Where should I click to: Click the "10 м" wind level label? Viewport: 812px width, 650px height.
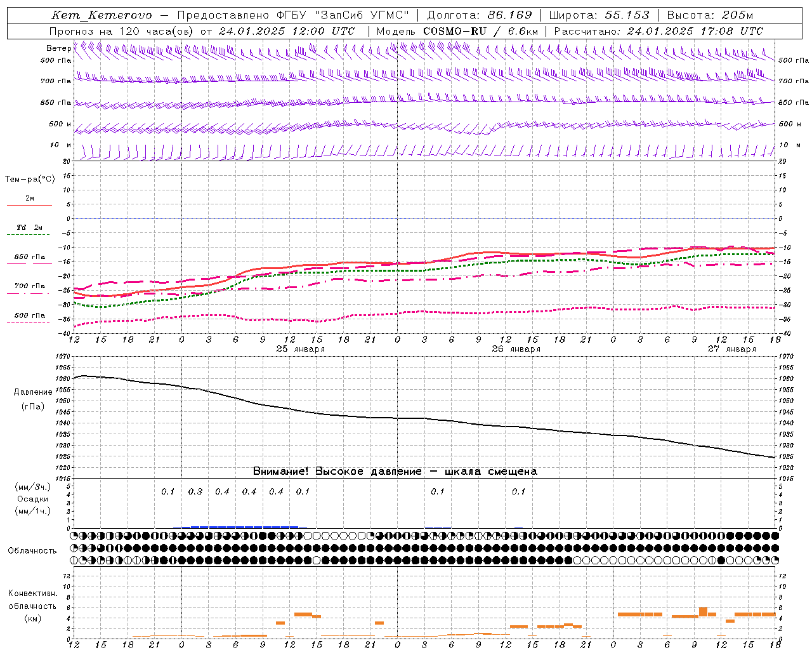pos(60,145)
